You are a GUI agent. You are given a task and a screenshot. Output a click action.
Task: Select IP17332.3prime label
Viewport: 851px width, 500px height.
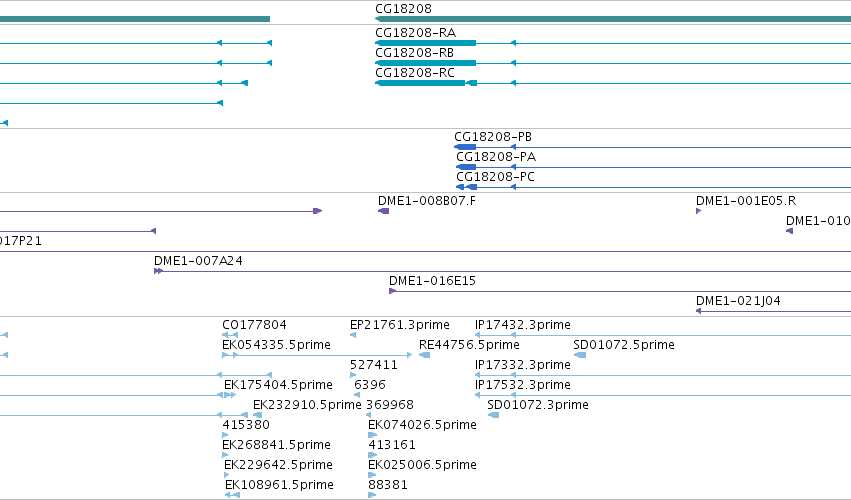[523, 365]
